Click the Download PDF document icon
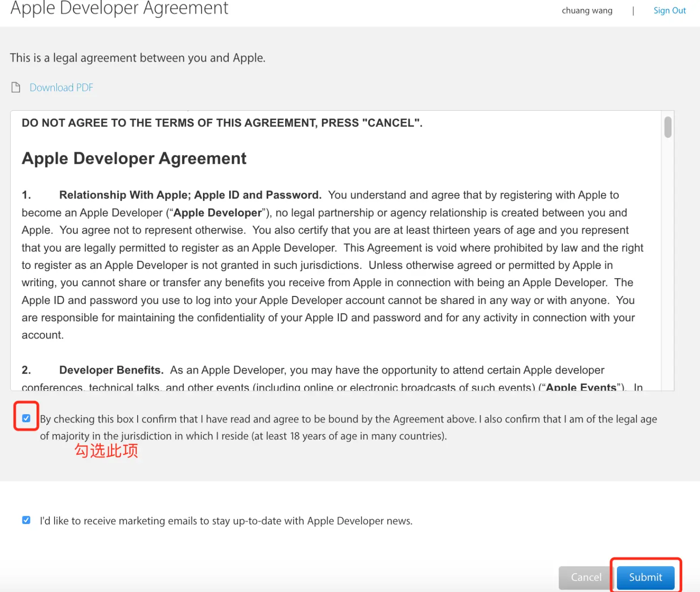This screenshot has width=700, height=592. tap(16, 87)
